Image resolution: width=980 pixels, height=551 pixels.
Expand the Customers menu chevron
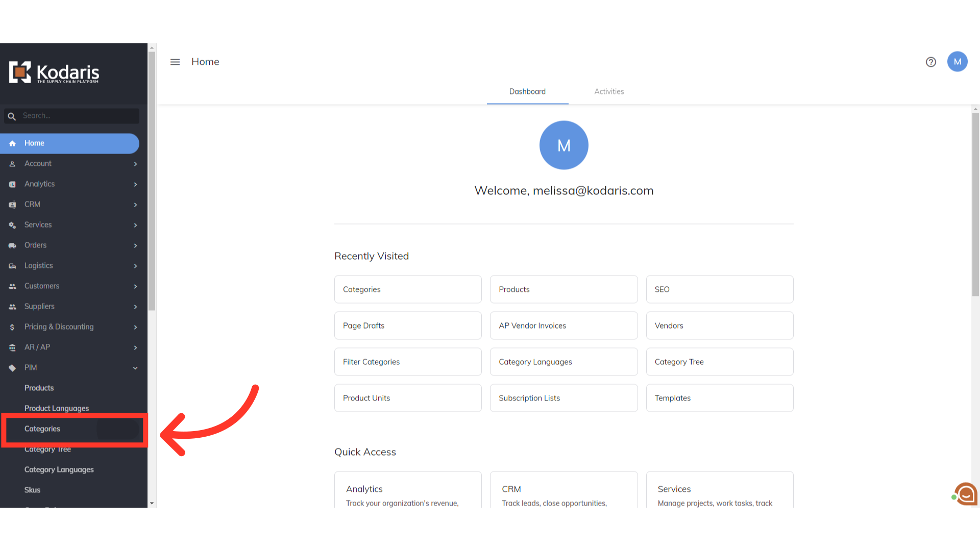point(135,286)
